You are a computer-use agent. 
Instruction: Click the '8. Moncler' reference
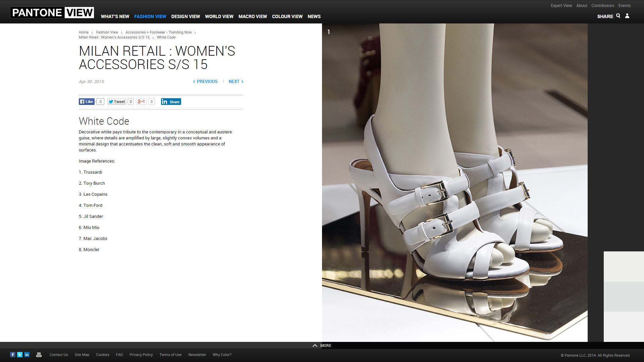(89, 250)
